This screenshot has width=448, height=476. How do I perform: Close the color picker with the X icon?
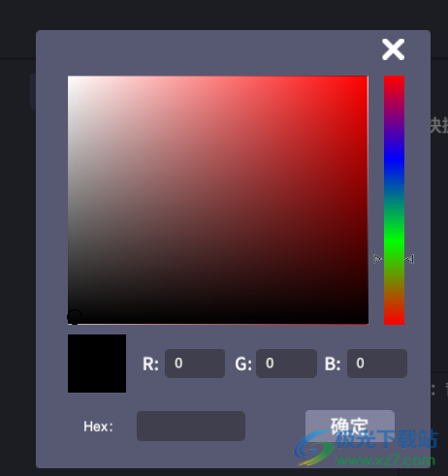393,49
